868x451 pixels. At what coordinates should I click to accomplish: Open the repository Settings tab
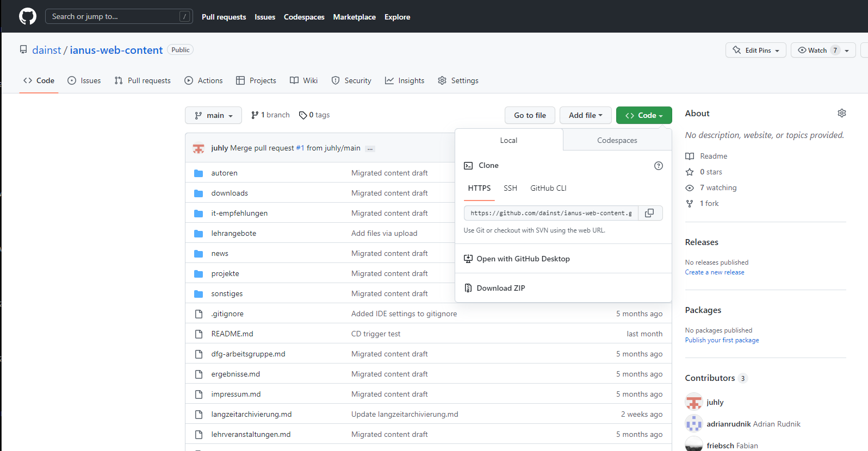pyautogui.click(x=458, y=80)
